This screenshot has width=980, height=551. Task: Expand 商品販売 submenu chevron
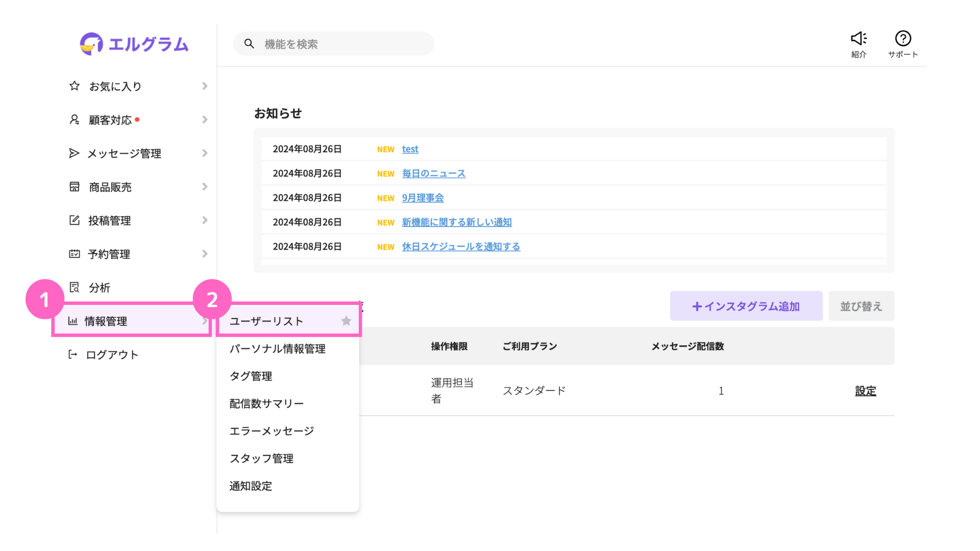point(205,187)
